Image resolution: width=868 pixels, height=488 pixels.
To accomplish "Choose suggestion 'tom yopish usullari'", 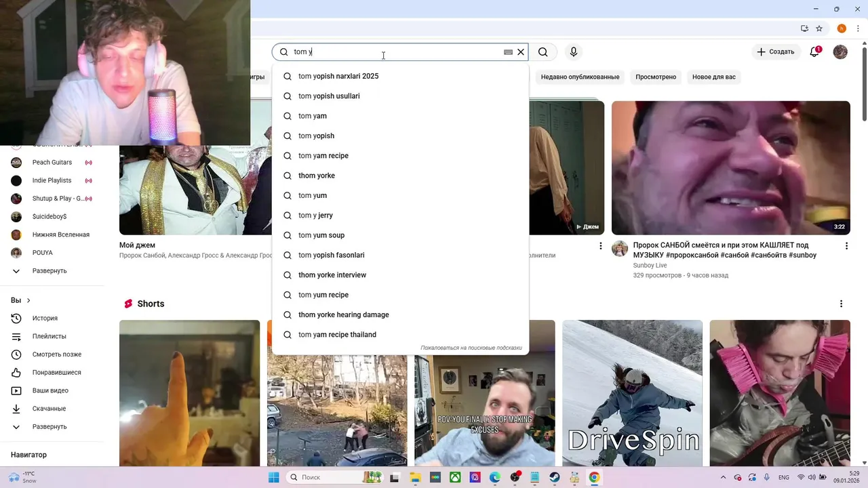I will click(x=400, y=96).
